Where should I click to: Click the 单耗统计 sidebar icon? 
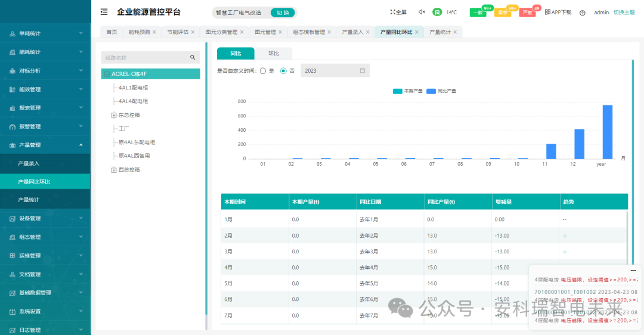[13, 33]
